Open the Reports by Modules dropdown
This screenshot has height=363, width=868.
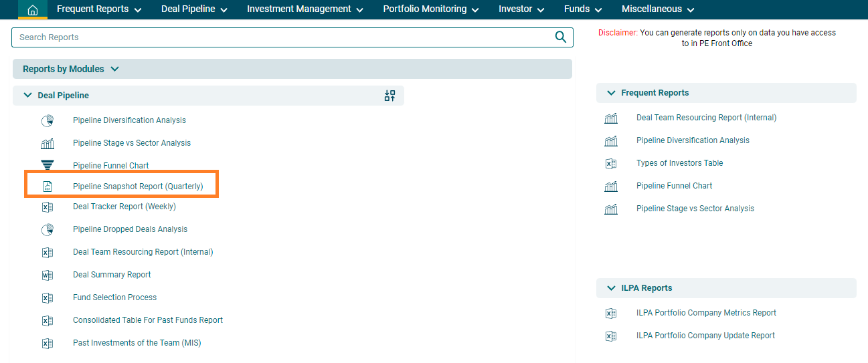coord(114,69)
